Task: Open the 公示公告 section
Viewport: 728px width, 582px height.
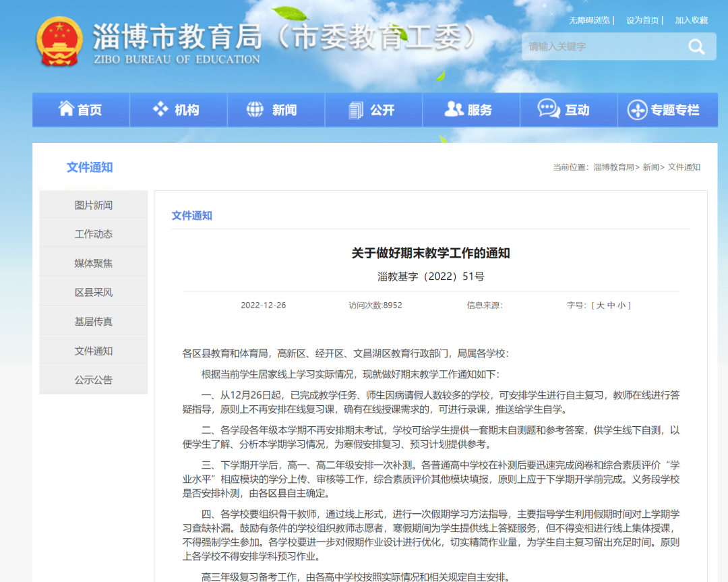Action: [93, 380]
